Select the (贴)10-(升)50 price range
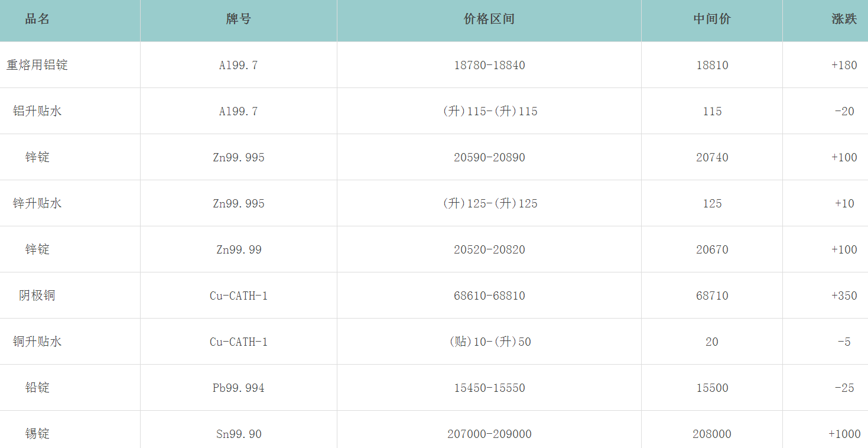 [x=489, y=342]
